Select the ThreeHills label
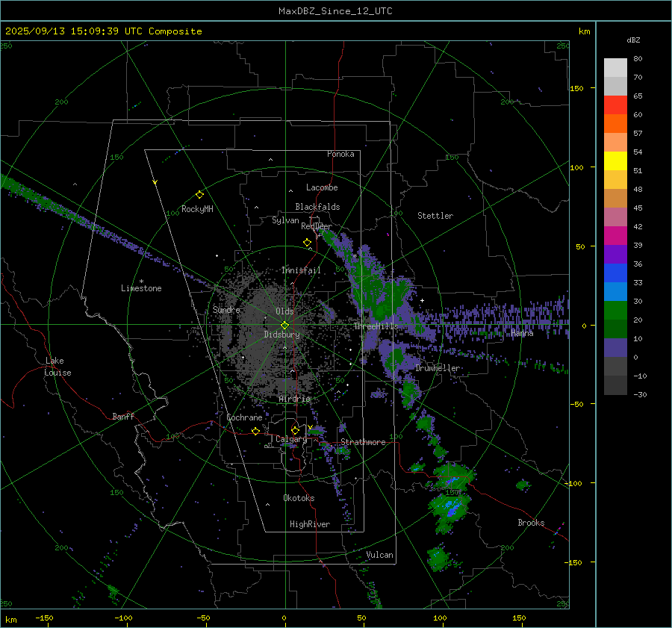This screenshot has width=672, height=628. pos(376,326)
